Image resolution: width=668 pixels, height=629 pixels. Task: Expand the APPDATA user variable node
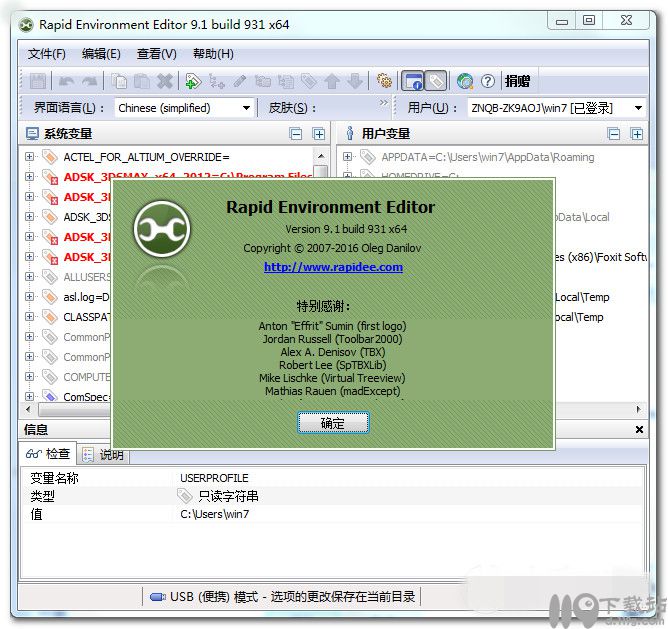(x=347, y=157)
